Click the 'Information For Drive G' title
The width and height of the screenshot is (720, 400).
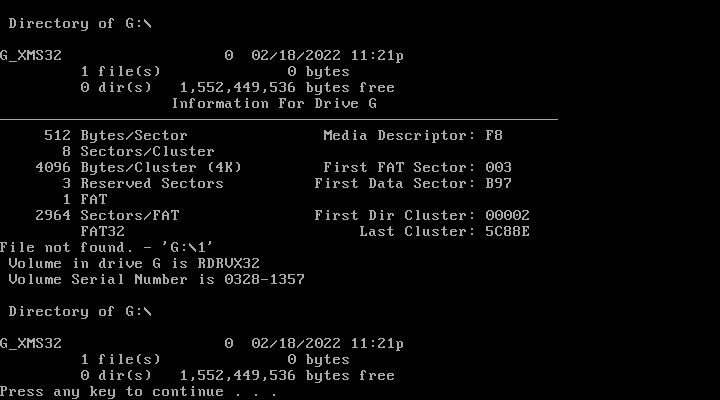point(274,103)
